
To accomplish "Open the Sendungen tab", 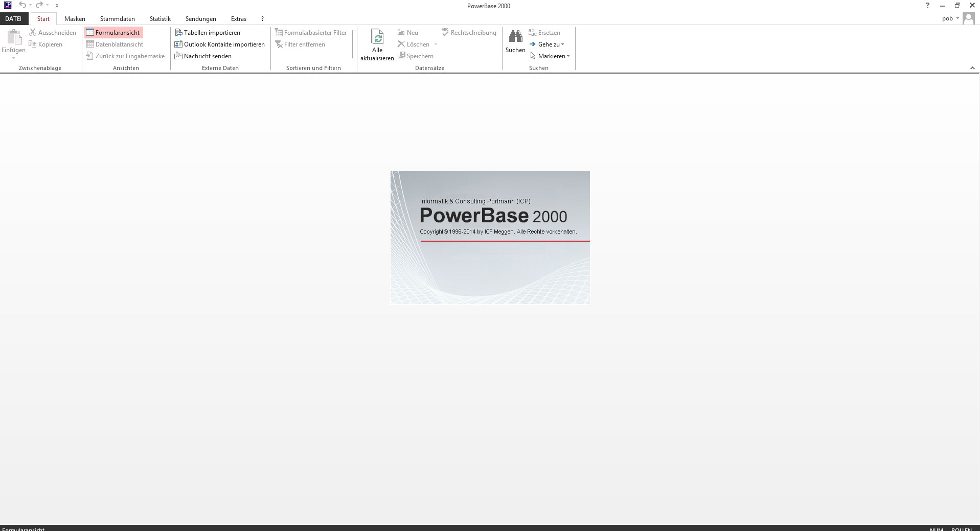I will 201,19.
